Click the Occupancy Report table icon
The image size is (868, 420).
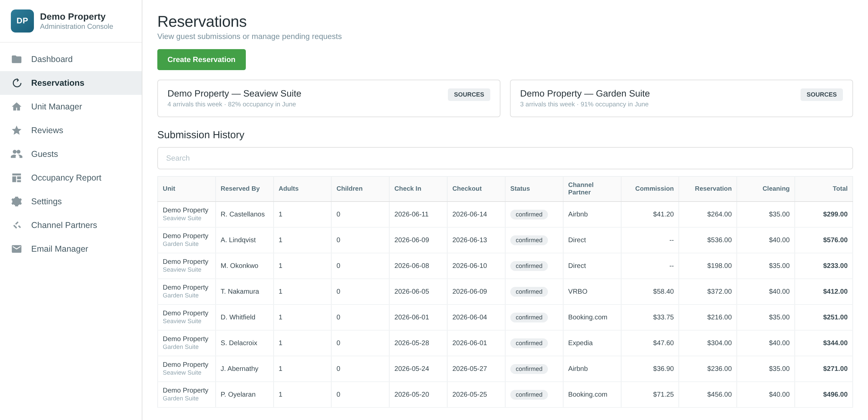coord(17,178)
